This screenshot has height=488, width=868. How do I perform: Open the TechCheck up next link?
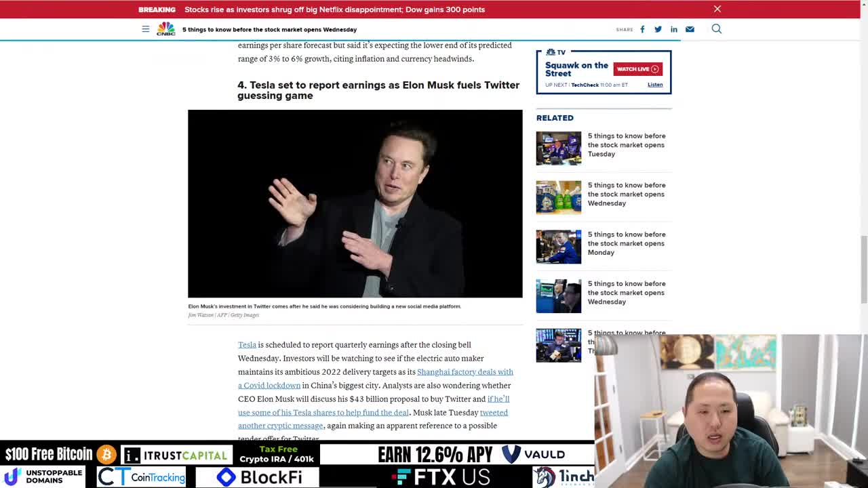click(x=583, y=85)
